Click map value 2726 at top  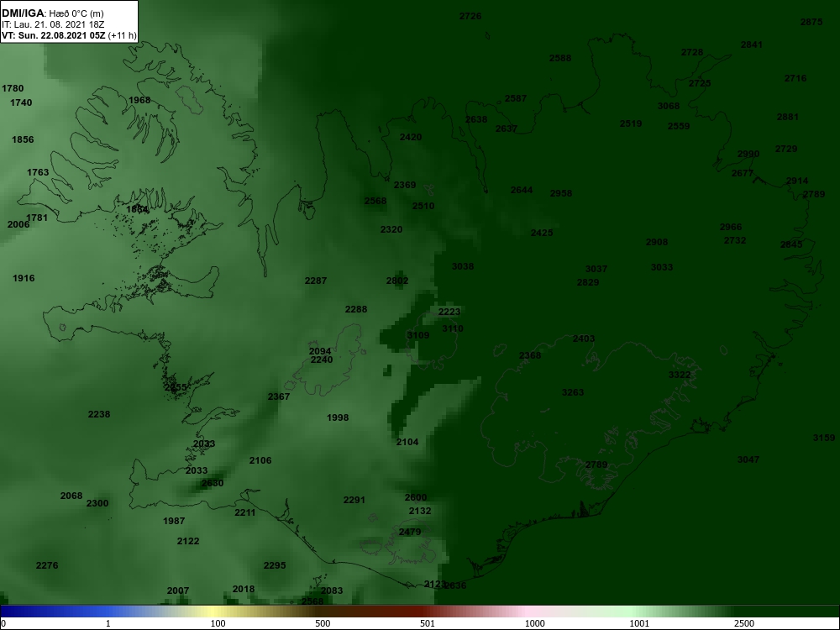click(470, 16)
